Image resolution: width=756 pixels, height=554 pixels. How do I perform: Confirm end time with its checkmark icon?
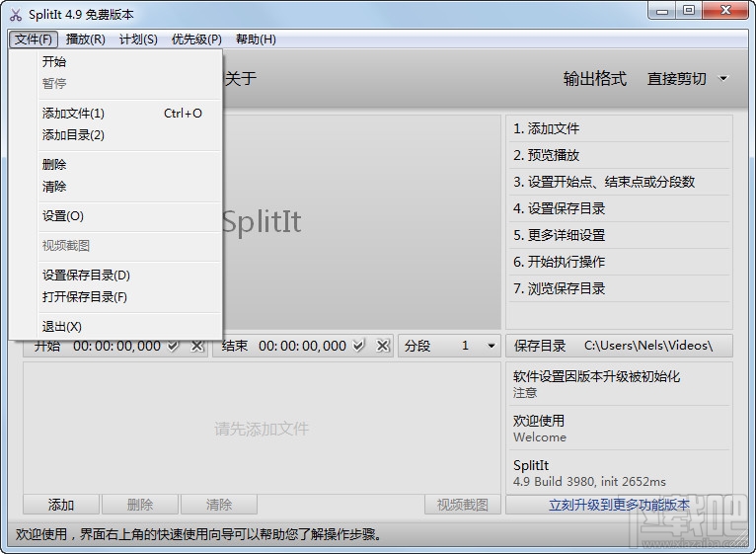tap(358, 346)
